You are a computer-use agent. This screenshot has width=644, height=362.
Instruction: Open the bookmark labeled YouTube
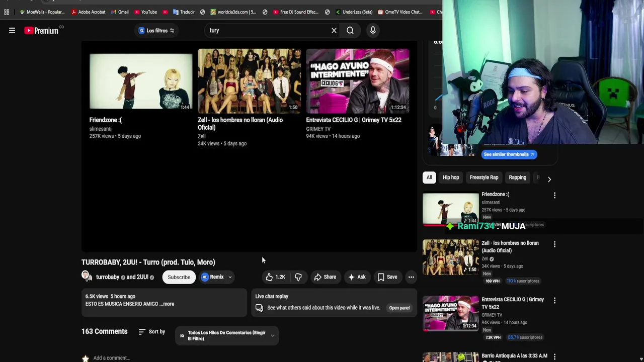coord(145,12)
